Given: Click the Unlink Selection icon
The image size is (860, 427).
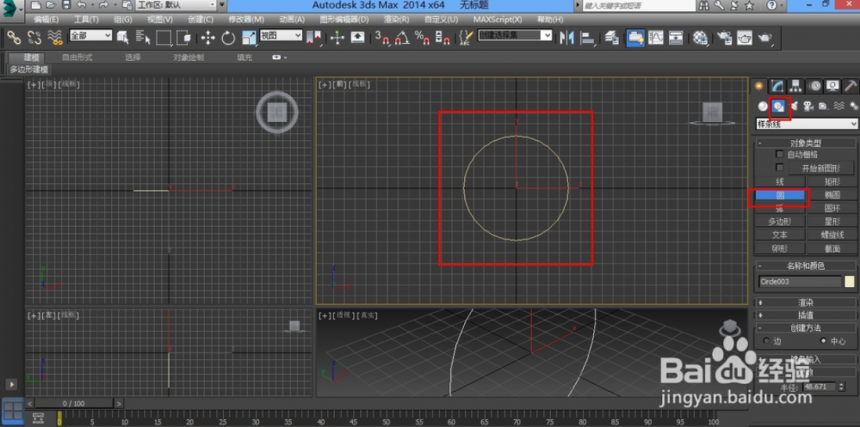Looking at the screenshot, I should point(34,38).
